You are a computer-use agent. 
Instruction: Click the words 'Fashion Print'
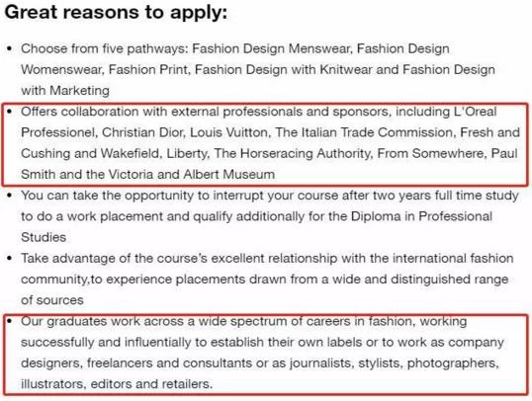(148, 70)
